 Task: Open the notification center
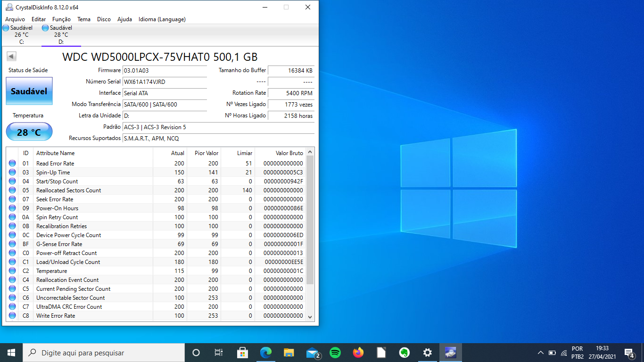coord(629,353)
